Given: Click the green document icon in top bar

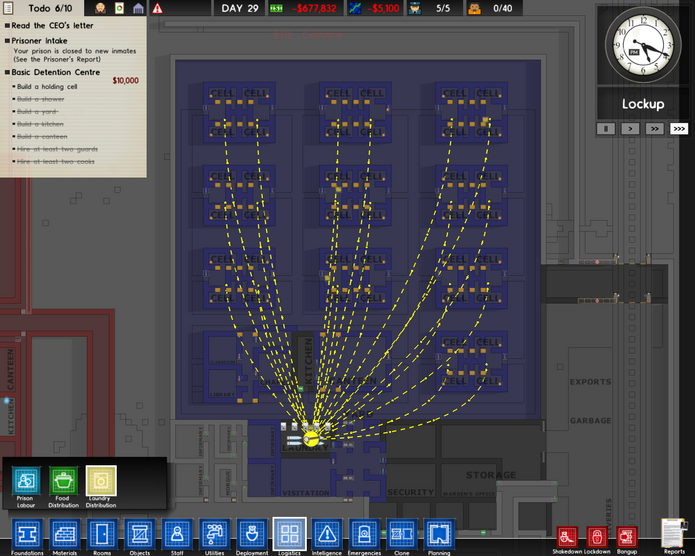Looking at the screenshot, I should pyautogui.click(x=119, y=8).
